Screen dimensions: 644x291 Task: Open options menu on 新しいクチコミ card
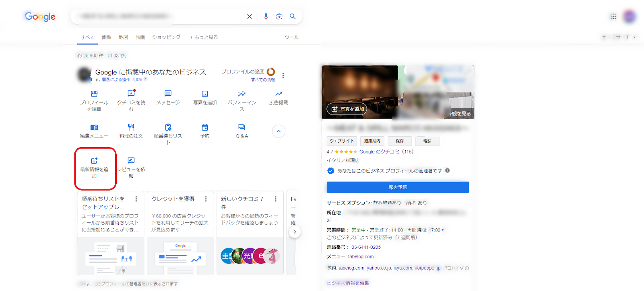[275, 199]
